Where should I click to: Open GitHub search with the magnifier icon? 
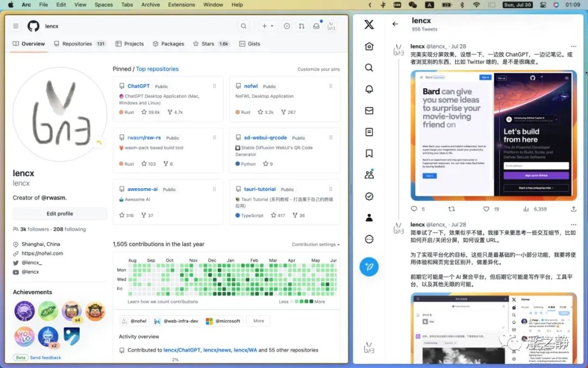(244, 26)
